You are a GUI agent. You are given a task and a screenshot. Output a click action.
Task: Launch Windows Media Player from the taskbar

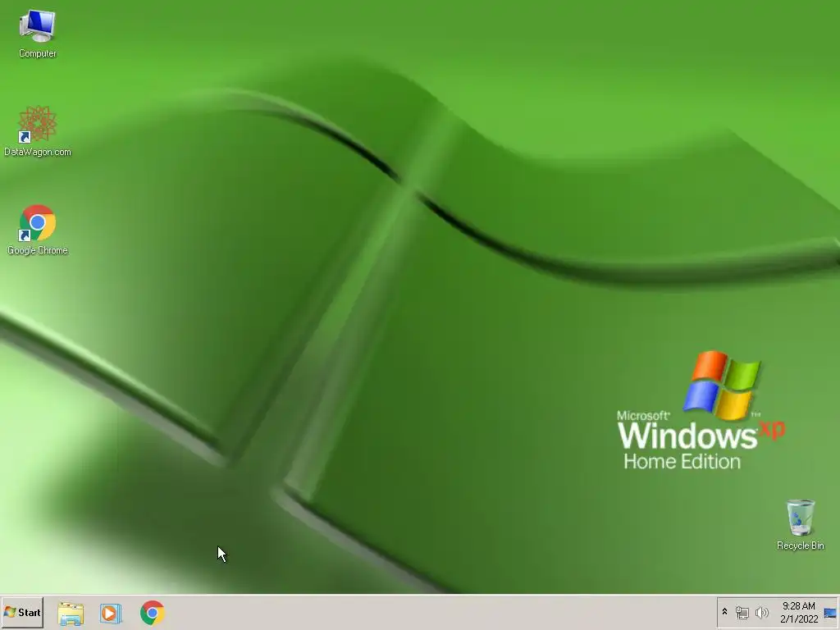click(111, 614)
